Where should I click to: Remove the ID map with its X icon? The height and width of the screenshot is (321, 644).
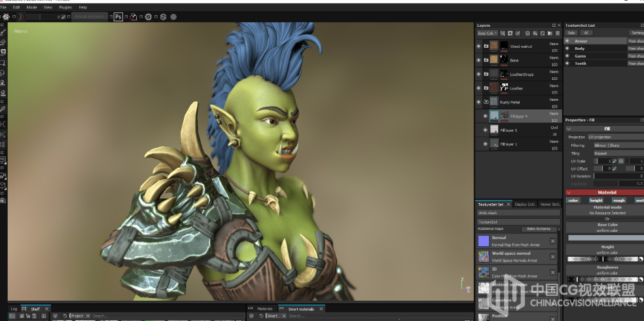[553, 273]
